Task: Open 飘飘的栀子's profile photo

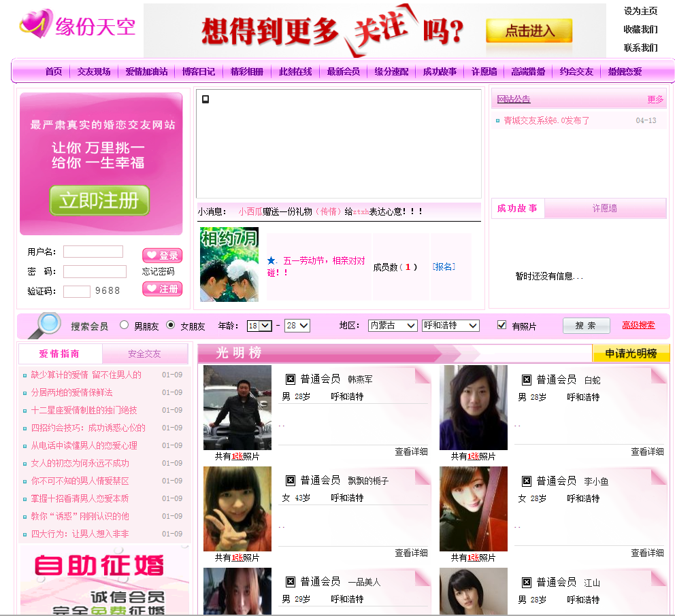Action: tap(237, 509)
